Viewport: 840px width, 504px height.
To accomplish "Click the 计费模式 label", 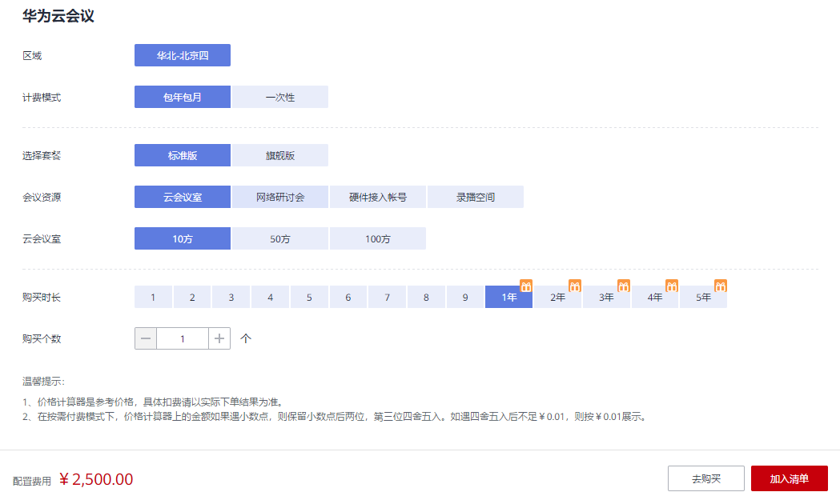I will coord(42,98).
